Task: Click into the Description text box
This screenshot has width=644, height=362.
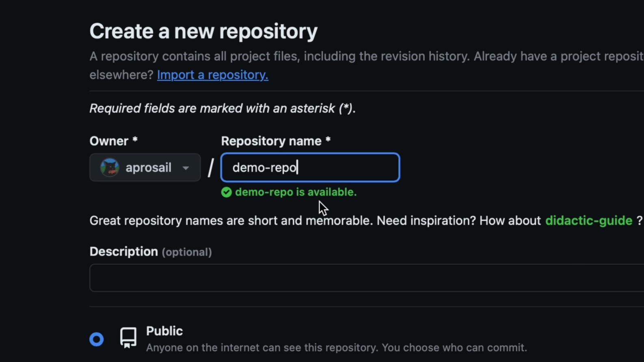Action: click(365, 278)
